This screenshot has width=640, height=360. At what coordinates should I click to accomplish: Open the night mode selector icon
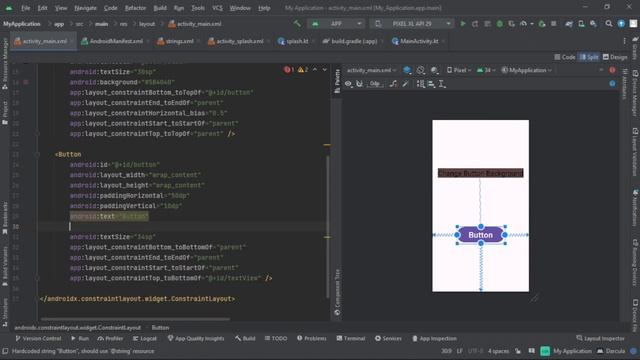(434, 71)
